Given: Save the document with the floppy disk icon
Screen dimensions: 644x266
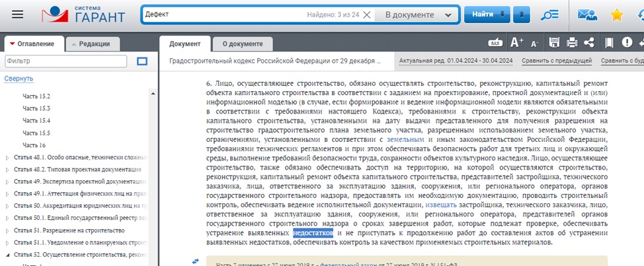Looking at the screenshot, I should [555, 42].
